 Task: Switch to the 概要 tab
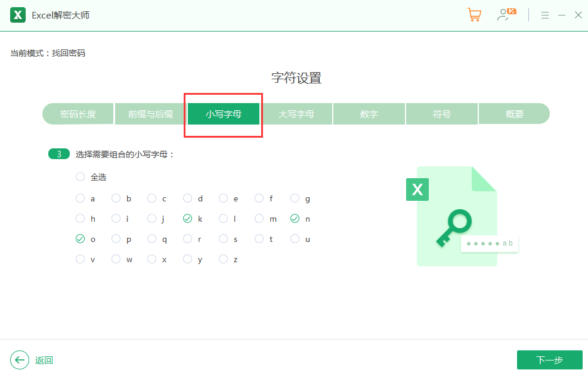(514, 114)
